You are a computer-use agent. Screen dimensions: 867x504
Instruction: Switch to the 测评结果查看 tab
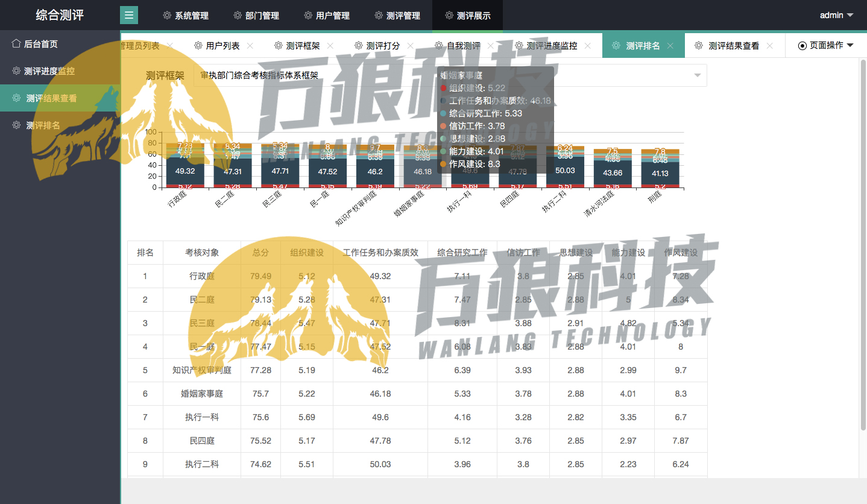tap(734, 46)
